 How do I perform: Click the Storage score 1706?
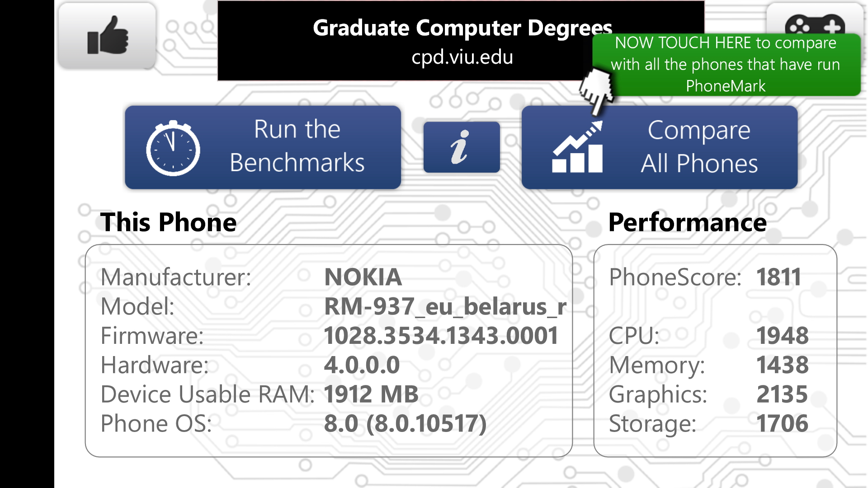point(783,424)
